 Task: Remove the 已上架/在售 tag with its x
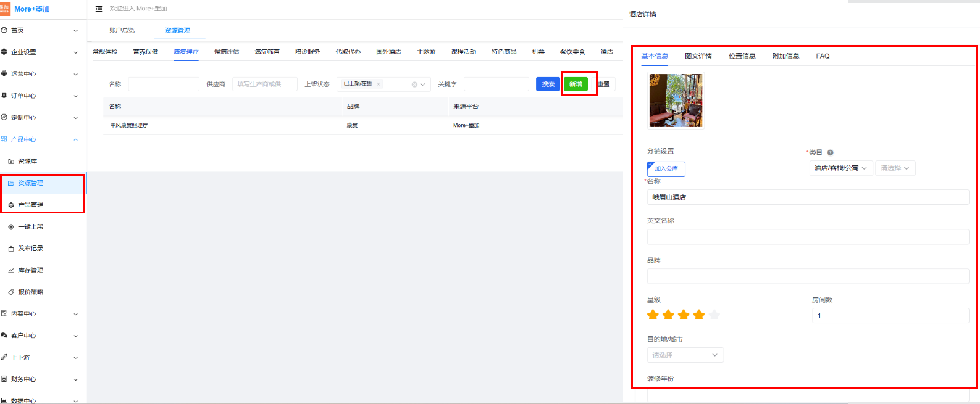[379, 84]
